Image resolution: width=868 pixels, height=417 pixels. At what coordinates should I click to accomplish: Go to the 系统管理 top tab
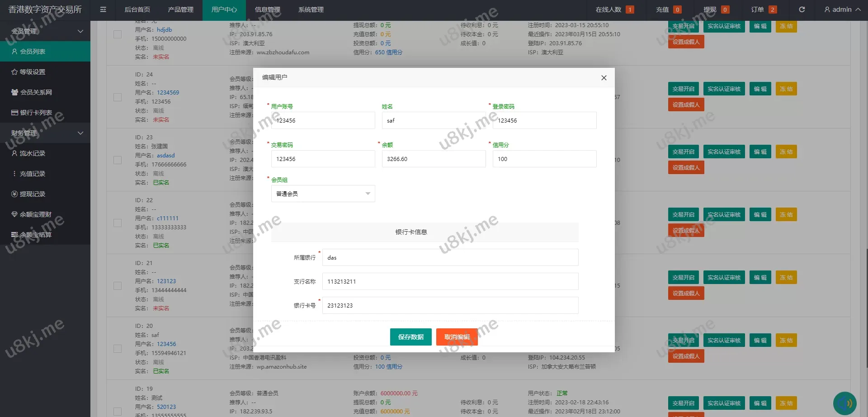click(311, 9)
